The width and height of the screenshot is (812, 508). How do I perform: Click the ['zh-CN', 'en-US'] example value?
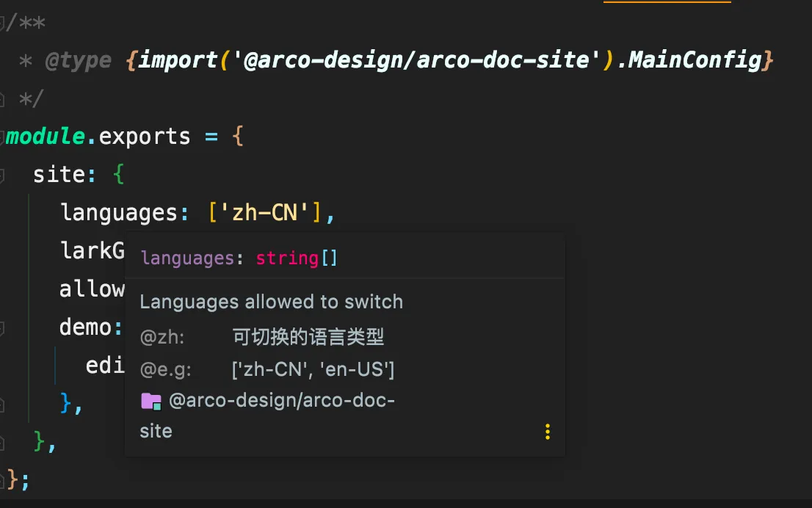313,370
